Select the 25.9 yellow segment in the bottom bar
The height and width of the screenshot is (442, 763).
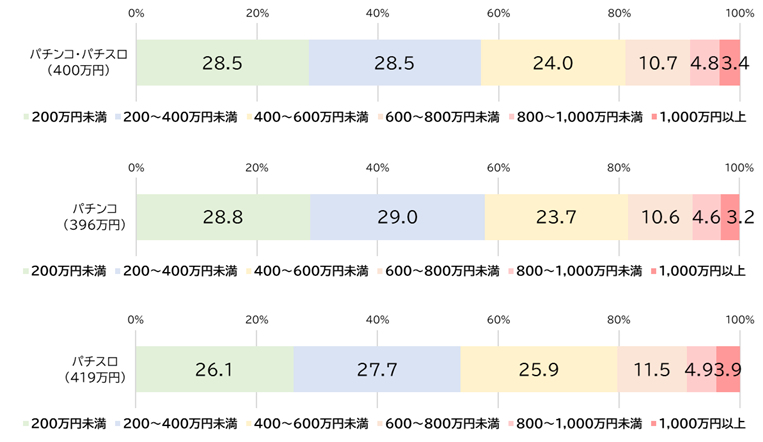coord(538,369)
